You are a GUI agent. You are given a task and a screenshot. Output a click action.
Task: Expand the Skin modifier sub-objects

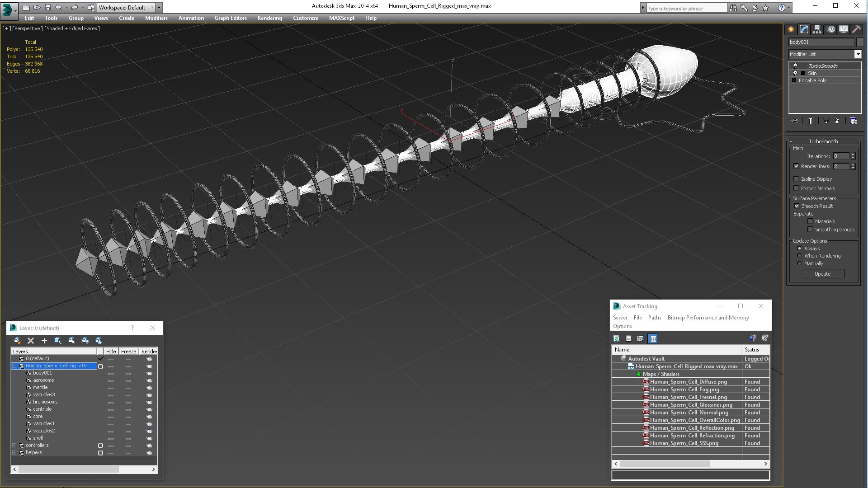pos(803,73)
